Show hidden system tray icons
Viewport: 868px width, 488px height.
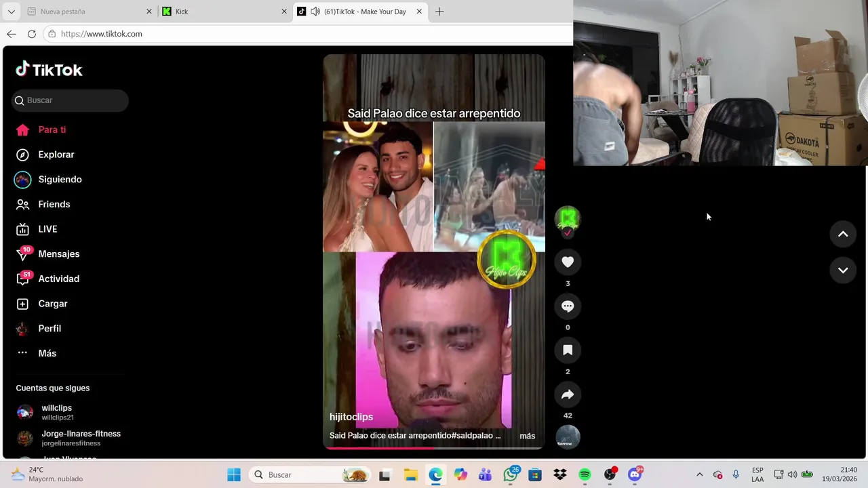[700, 474]
